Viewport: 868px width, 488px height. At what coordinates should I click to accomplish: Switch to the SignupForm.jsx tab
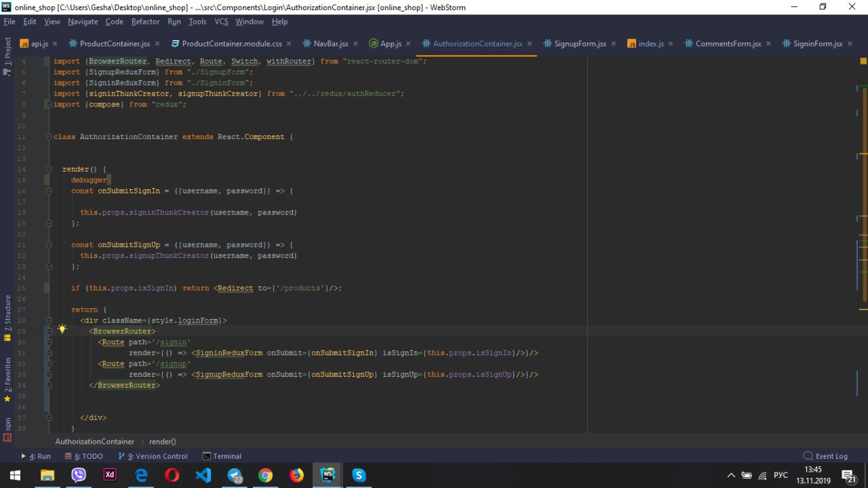click(x=580, y=43)
